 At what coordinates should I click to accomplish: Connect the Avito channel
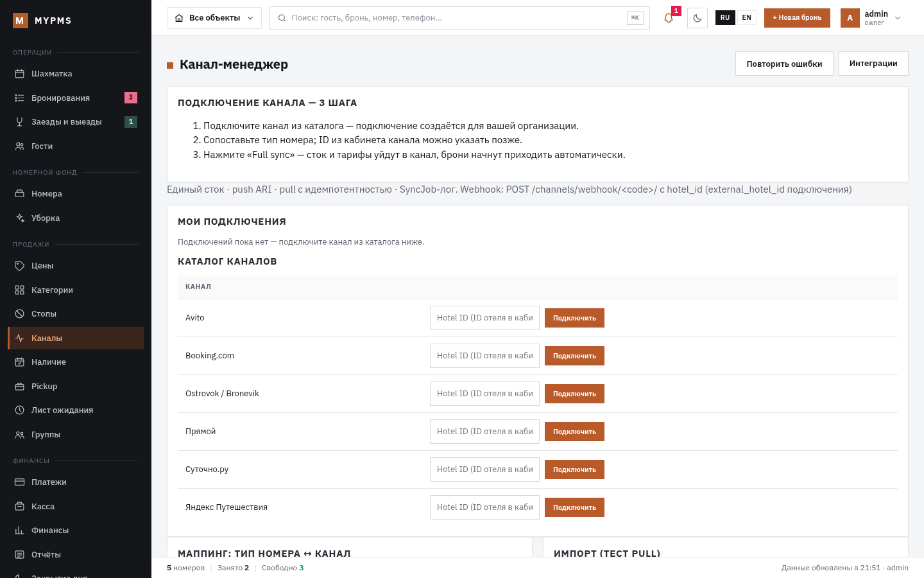[574, 318]
